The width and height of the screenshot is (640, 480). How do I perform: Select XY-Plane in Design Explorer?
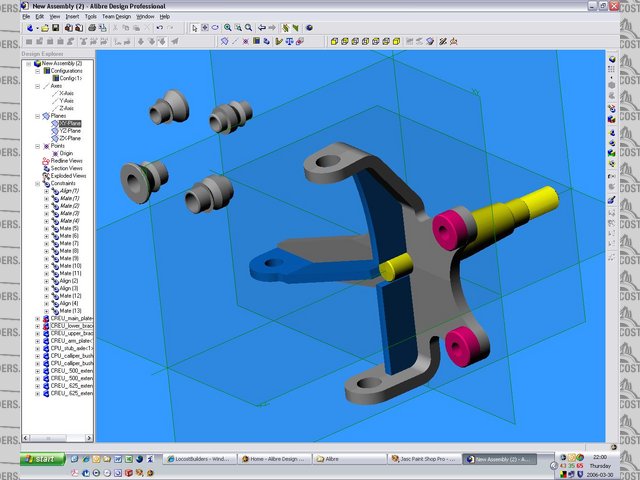pyautogui.click(x=70, y=123)
